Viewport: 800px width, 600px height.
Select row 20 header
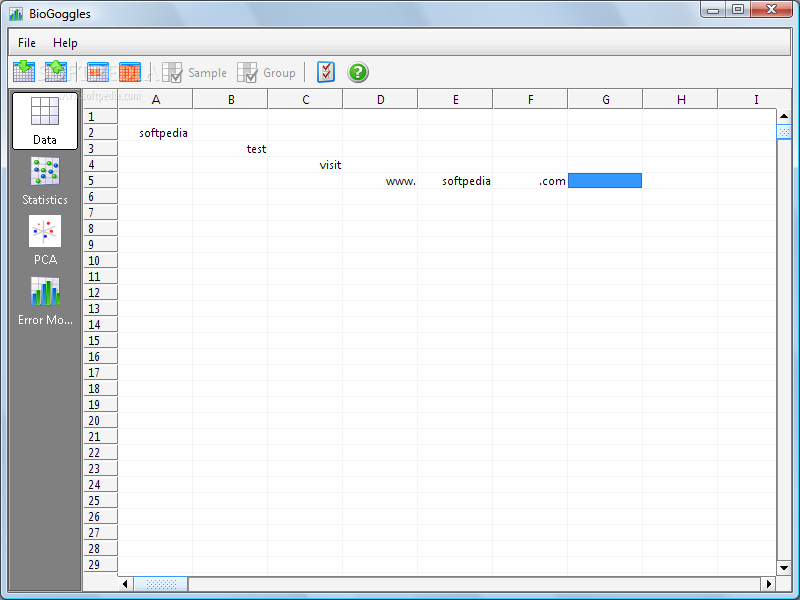[101, 421]
